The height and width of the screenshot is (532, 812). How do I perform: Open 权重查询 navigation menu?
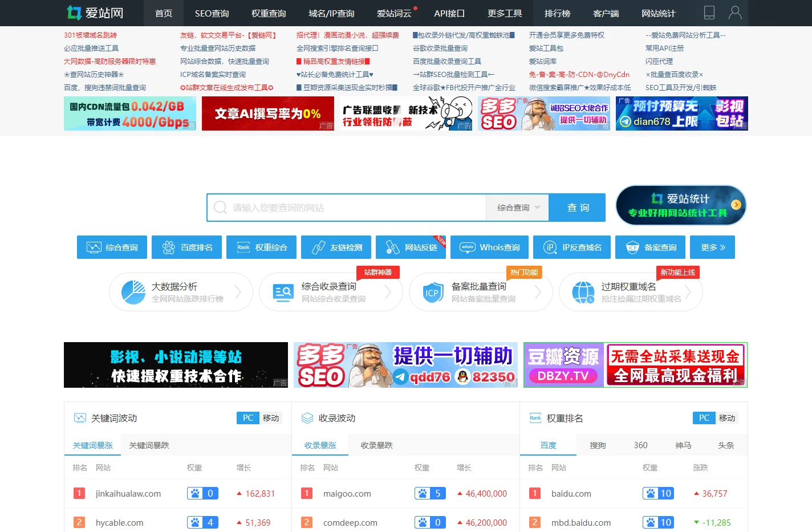[269, 13]
